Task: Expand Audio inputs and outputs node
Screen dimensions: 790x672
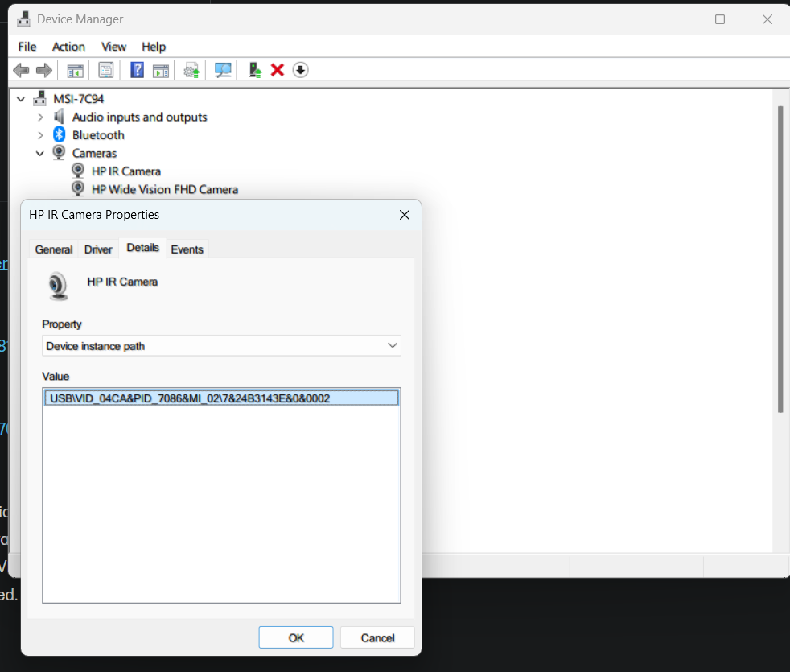Action: 40,117
